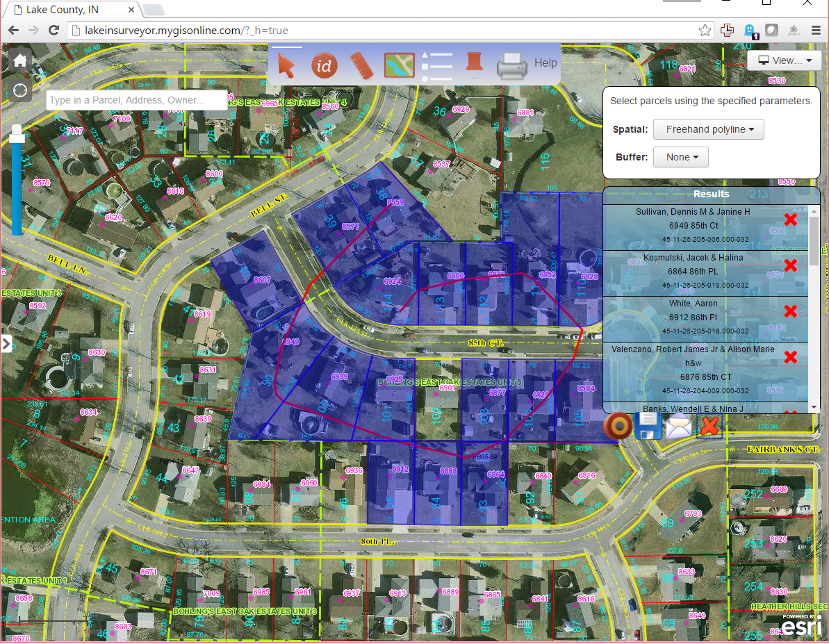Click the printer icon
This screenshot has width=829, height=644.
click(511, 66)
